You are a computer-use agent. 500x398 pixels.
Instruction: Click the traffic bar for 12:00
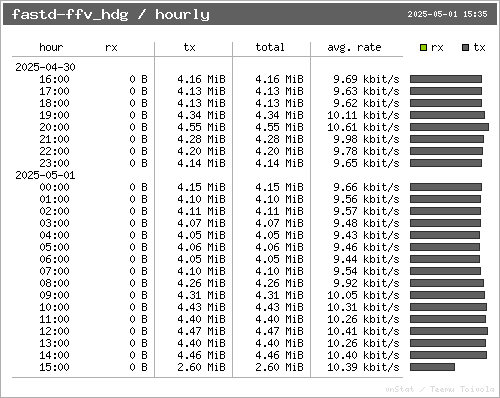[449, 331]
